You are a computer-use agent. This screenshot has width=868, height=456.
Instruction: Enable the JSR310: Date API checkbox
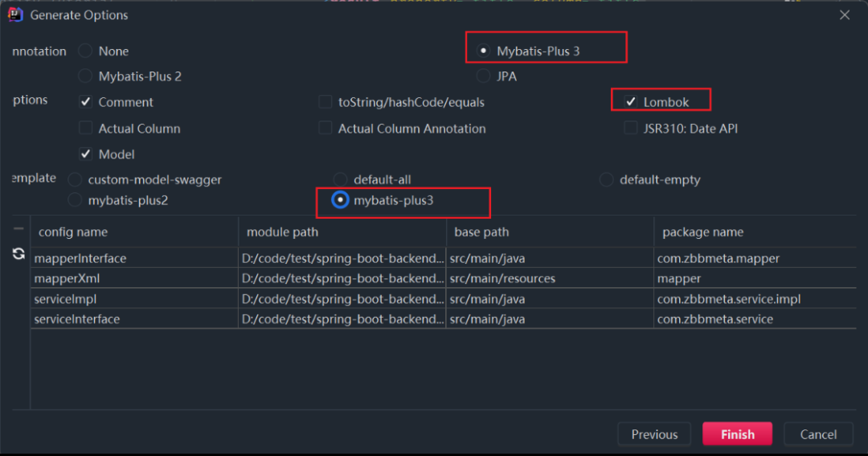tap(630, 128)
